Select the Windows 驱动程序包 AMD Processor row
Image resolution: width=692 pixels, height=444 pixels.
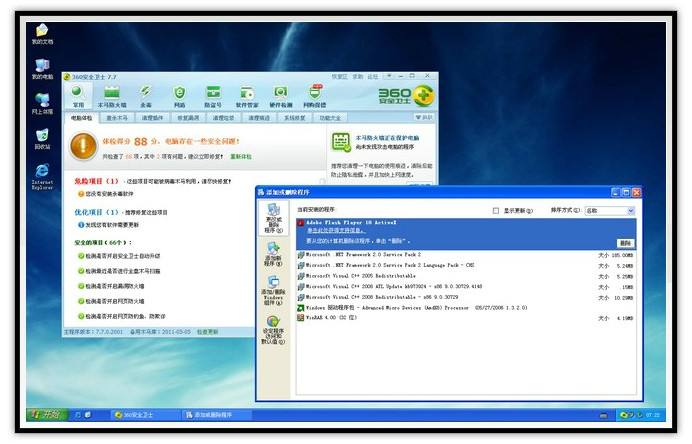tap(466, 308)
